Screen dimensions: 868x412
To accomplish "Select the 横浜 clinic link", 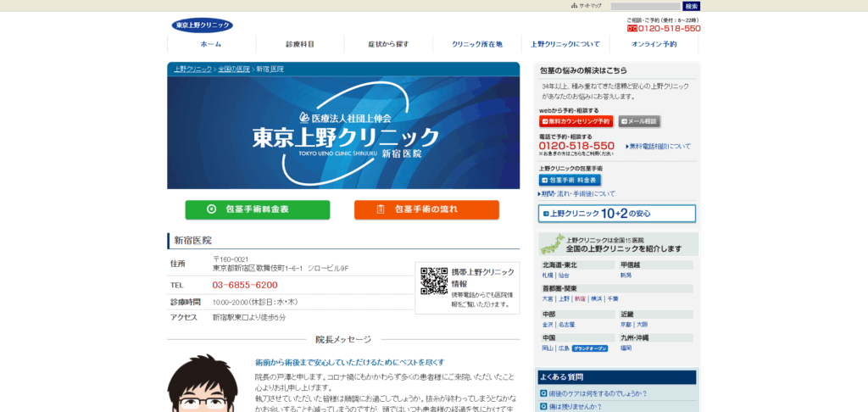I will point(596,298).
